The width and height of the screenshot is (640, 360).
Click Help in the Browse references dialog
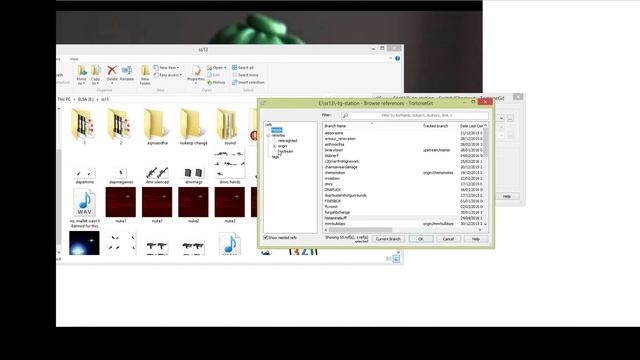476,239
